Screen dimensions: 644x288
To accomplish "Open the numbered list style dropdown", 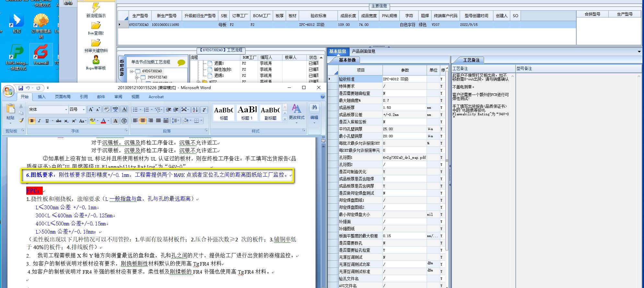I will [x=152, y=110].
